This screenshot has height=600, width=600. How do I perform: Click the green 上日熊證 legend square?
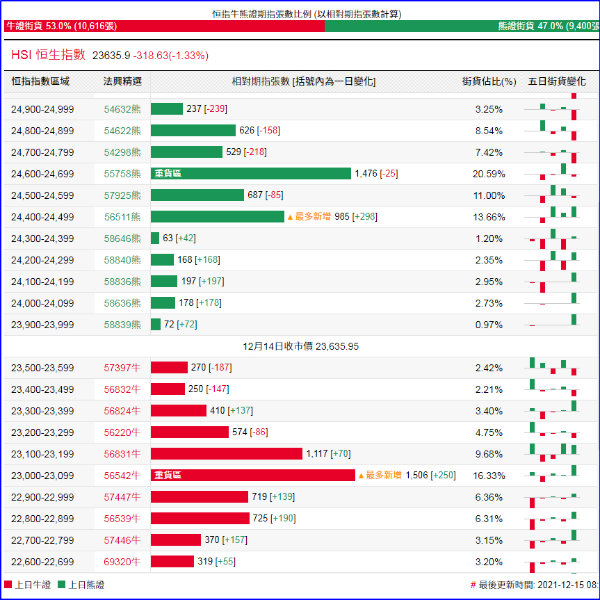click(x=60, y=584)
